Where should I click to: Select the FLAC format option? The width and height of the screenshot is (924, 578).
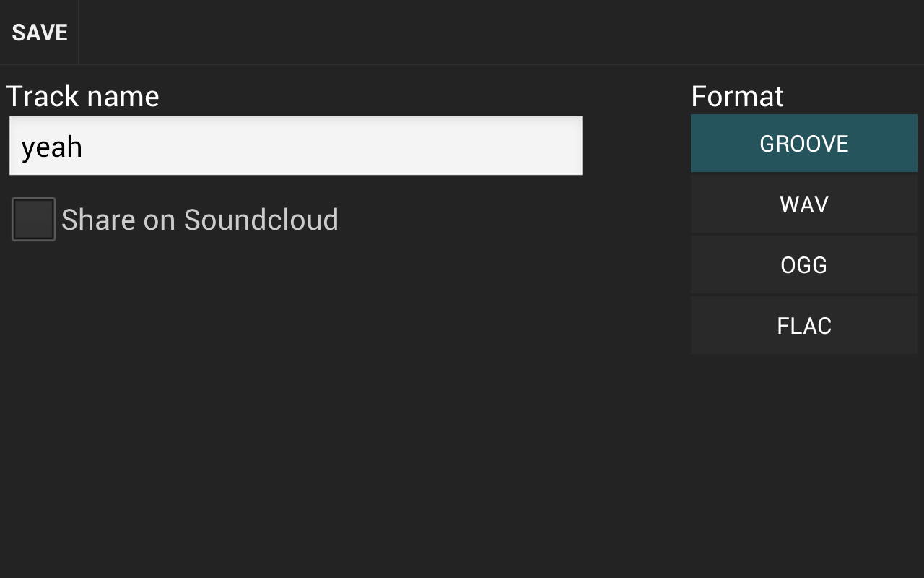click(x=803, y=325)
